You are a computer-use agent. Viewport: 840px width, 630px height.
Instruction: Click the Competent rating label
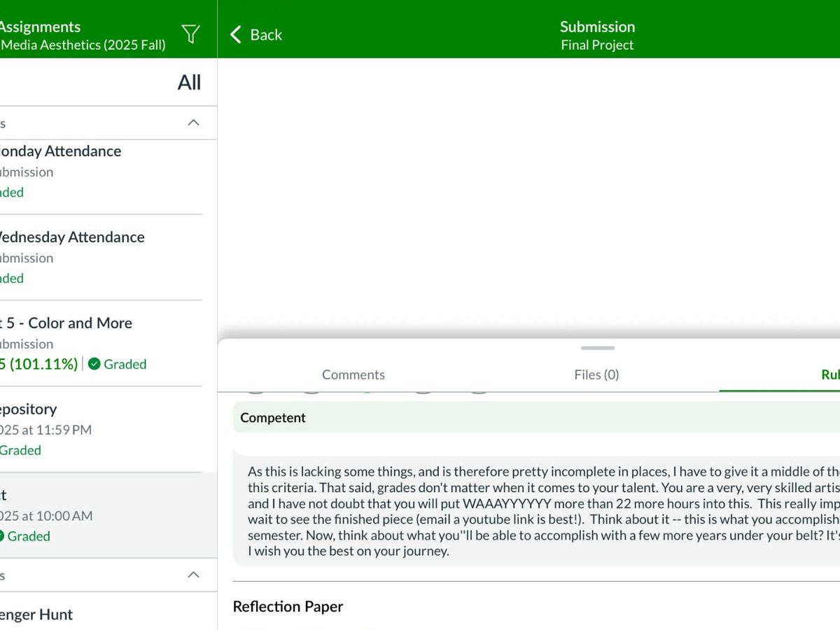[273, 418]
